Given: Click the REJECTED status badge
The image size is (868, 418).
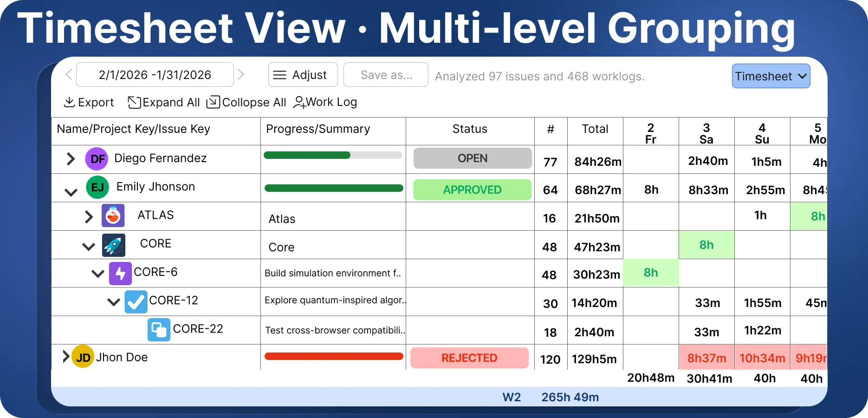Looking at the screenshot, I should (x=469, y=358).
